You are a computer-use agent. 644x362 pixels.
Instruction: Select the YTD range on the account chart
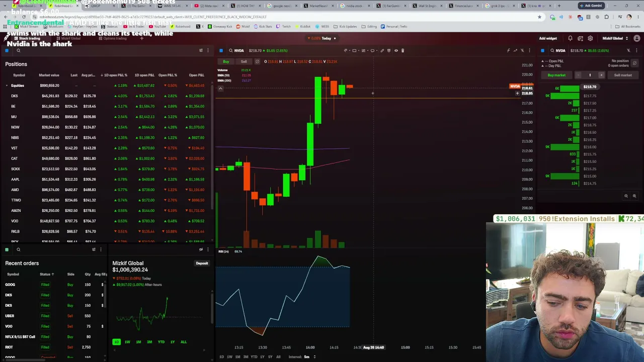pos(161,342)
